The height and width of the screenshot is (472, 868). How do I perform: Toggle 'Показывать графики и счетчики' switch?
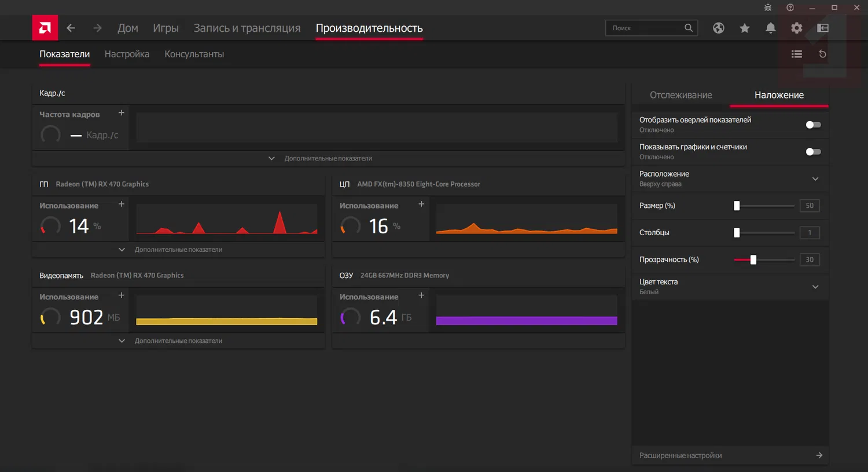pos(813,152)
